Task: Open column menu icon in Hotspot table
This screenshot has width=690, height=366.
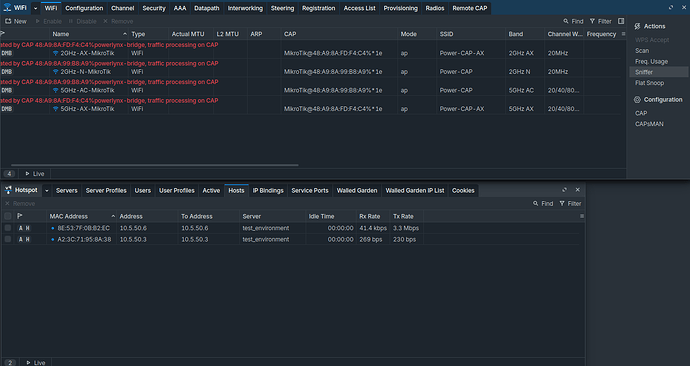Action: [x=582, y=216]
